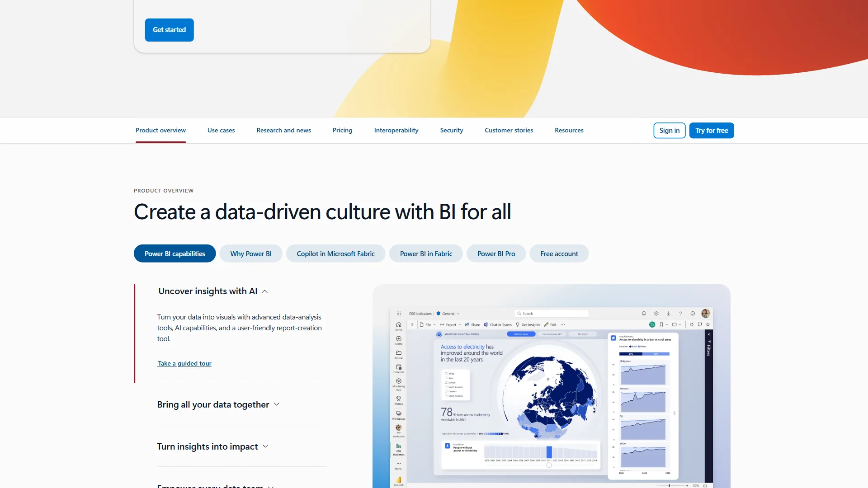Click the Try for free button
The image size is (868, 488).
pyautogui.click(x=712, y=131)
